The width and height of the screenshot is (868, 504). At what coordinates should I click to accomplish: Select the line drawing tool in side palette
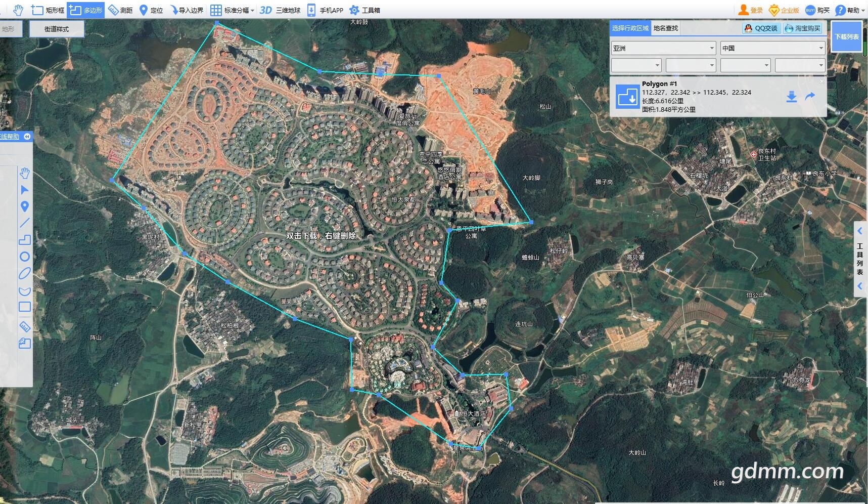pyautogui.click(x=24, y=223)
